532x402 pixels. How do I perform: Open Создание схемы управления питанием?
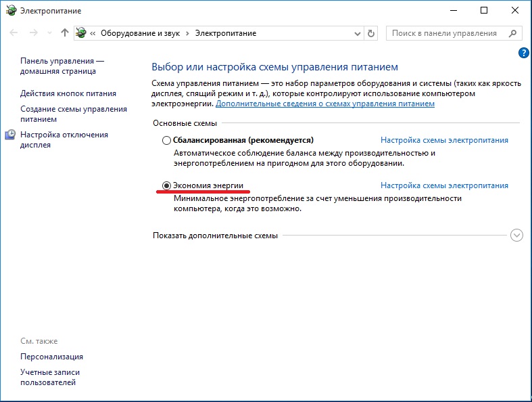(73, 114)
